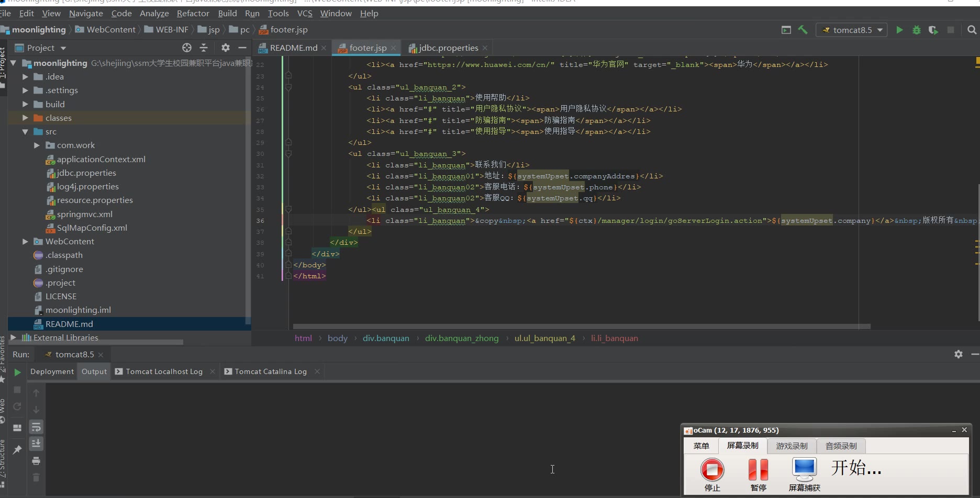The width and height of the screenshot is (980, 498).
Task: Click the editor horizontal scrollbar
Action: (581, 326)
